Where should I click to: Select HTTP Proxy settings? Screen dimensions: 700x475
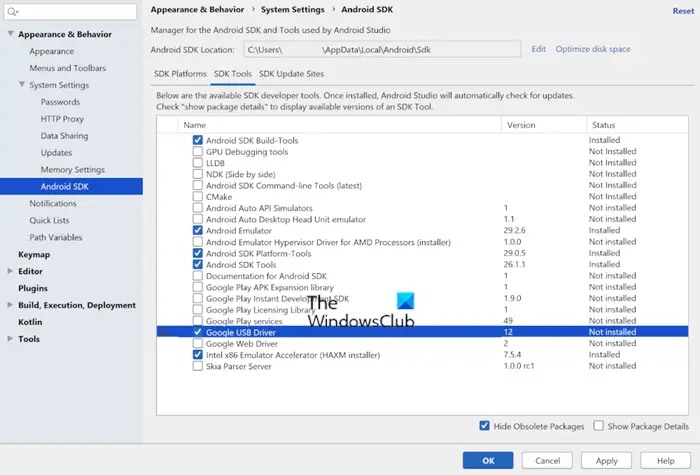tap(62, 119)
